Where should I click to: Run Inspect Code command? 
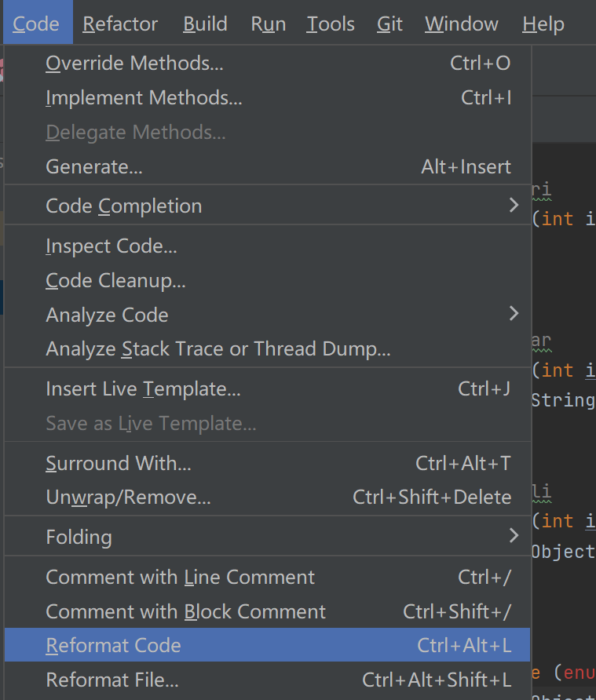[x=112, y=246]
